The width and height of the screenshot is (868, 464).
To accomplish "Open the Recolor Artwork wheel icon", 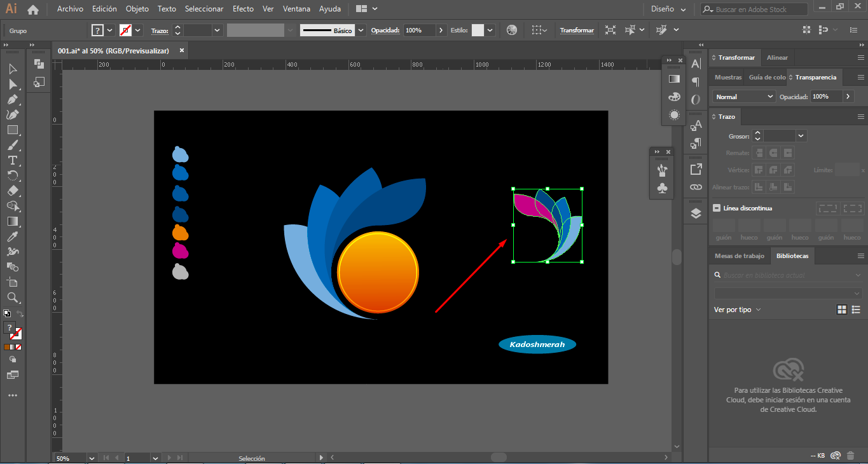I will pyautogui.click(x=512, y=30).
